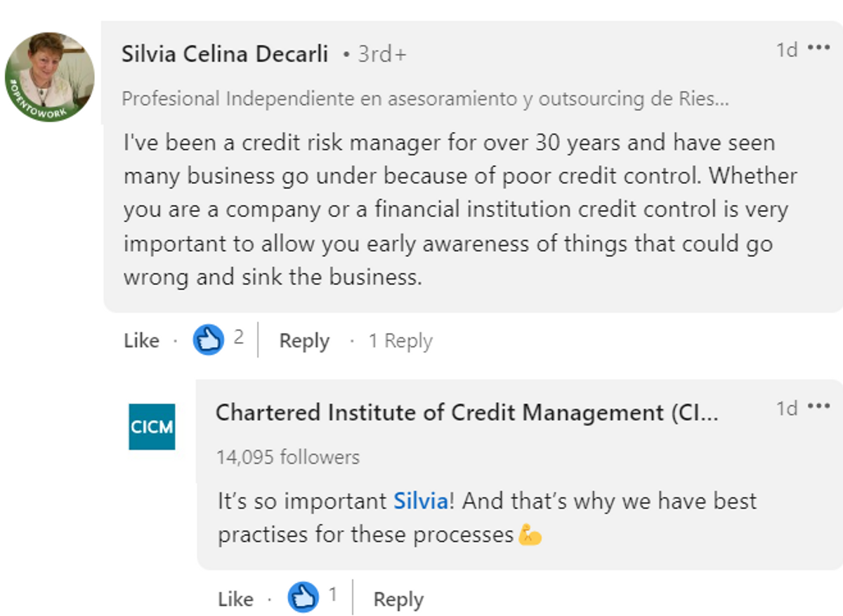The width and height of the screenshot is (843, 616).
Task: Open the three-dot menu on CICM's reply
Action: click(818, 407)
